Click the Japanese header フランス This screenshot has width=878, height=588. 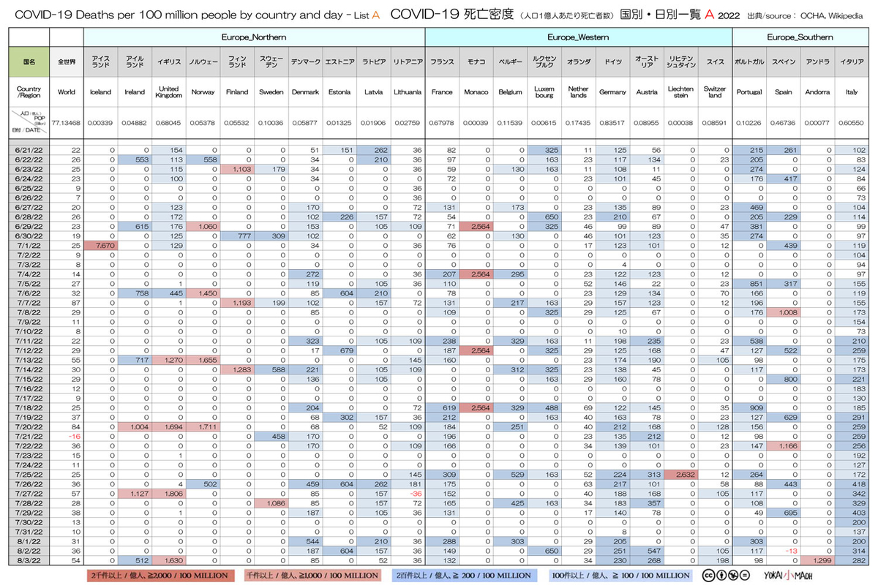pos(442,62)
